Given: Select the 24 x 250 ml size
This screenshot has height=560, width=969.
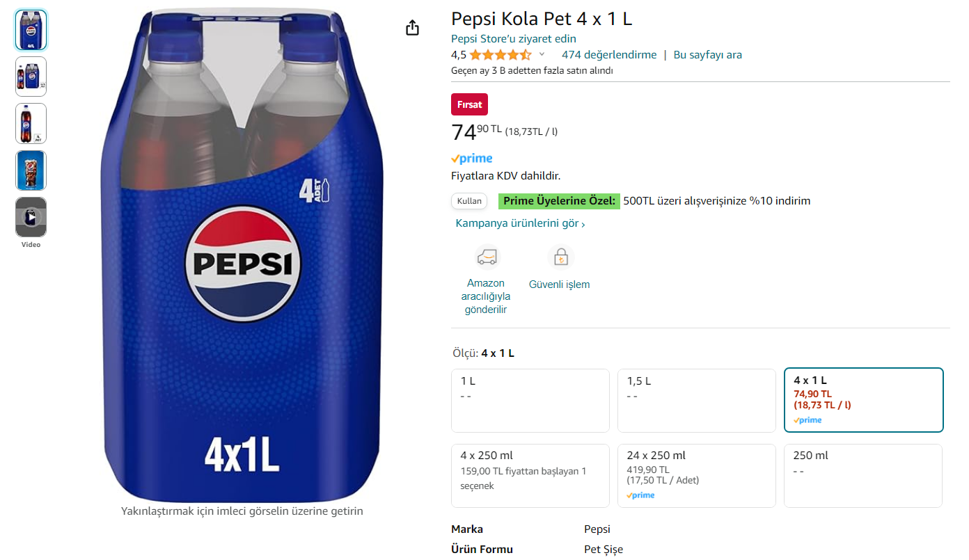Looking at the screenshot, I should (x=696, y=476).
